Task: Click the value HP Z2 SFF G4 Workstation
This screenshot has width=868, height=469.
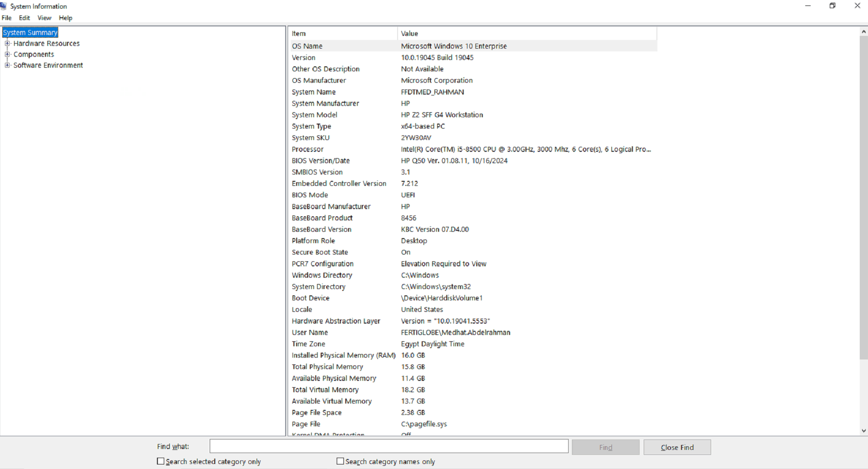Action: (442, 115)
